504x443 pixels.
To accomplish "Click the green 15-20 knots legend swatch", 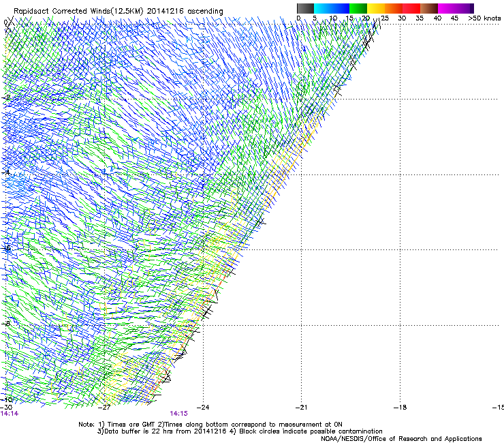I will pos(358,8).
